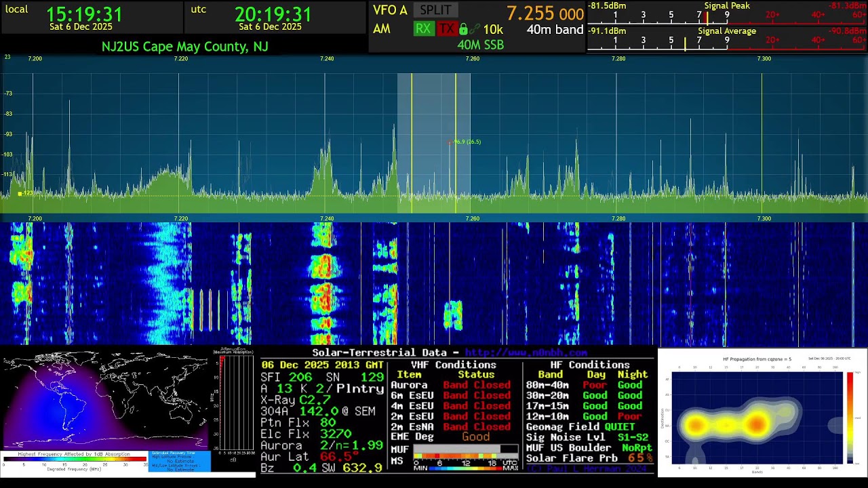Enable the green RX indicator
Screen dimensions: 868x488
point(423,29)
